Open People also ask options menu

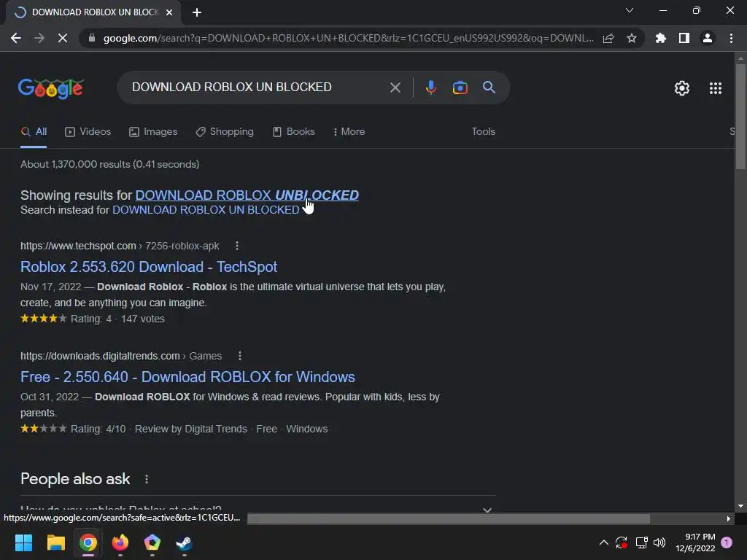coord(146,479)
